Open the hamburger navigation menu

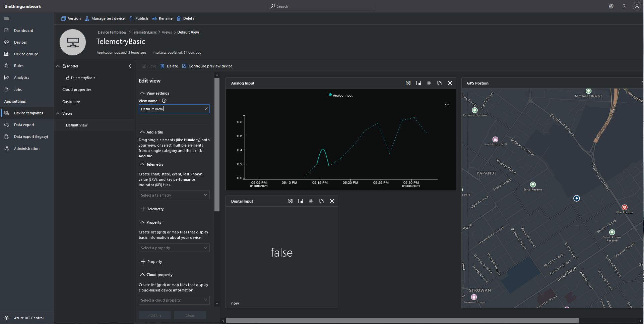(6, 18)
